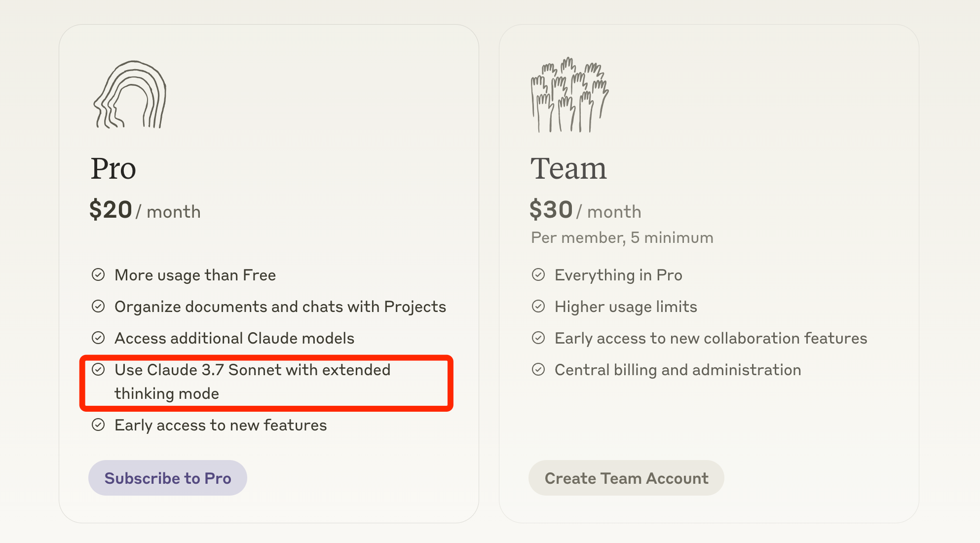The height and width of the screenshot is (543, 980).
Task: Click checkmark beside Early access collaboration features
Action: [x=538, y=338]
